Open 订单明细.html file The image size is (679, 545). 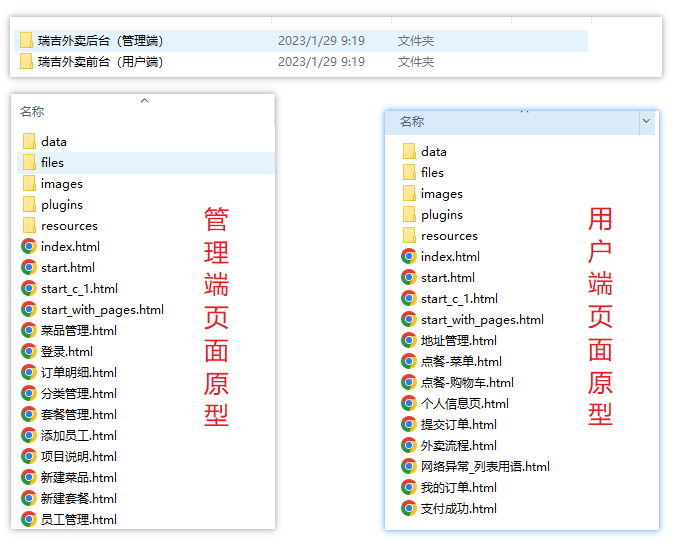pyautogui.click(x=78, y=373)
